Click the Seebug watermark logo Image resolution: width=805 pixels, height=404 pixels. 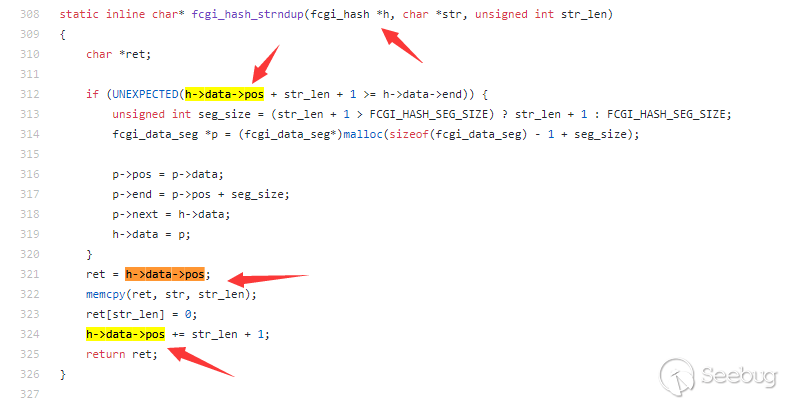[x=718, y=377]
